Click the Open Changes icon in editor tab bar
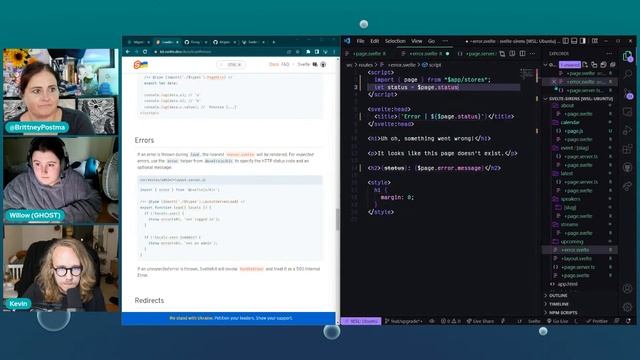Screen dimensions: 640x360 tap(502, 53)
